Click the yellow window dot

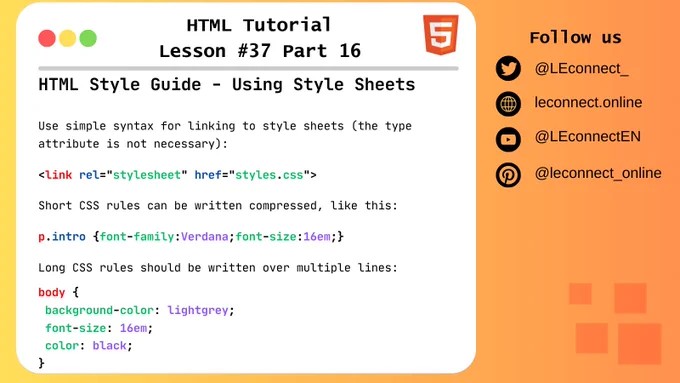coord(68,38)
